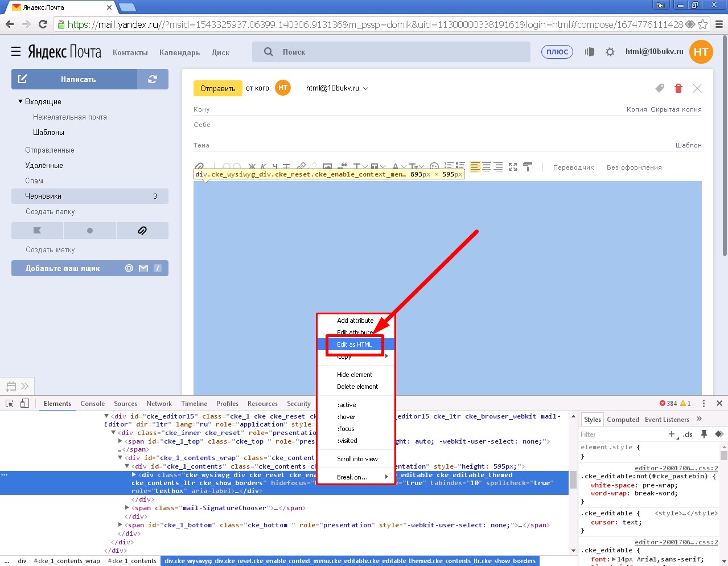This screenshot has width=728, height=566.
Task: Align text left in editor toolbar
Action: pos(475,167)
